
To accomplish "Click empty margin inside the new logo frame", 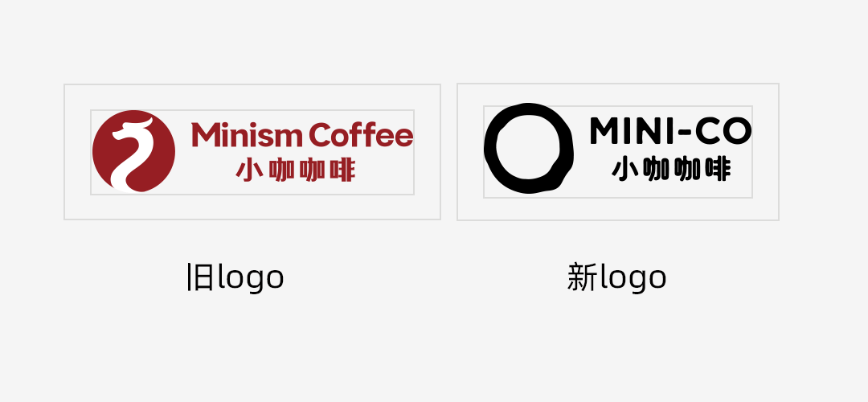I will click(x=617, y=209).
